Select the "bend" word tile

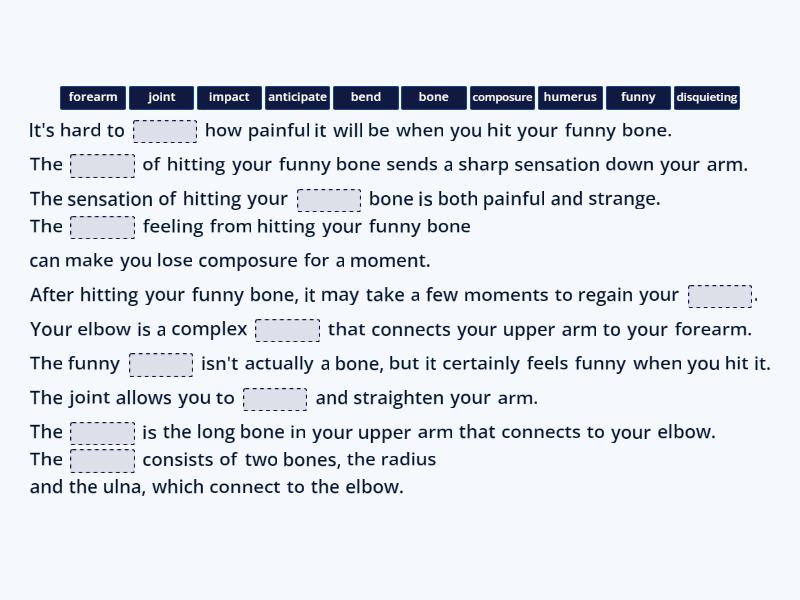point(365,97)
